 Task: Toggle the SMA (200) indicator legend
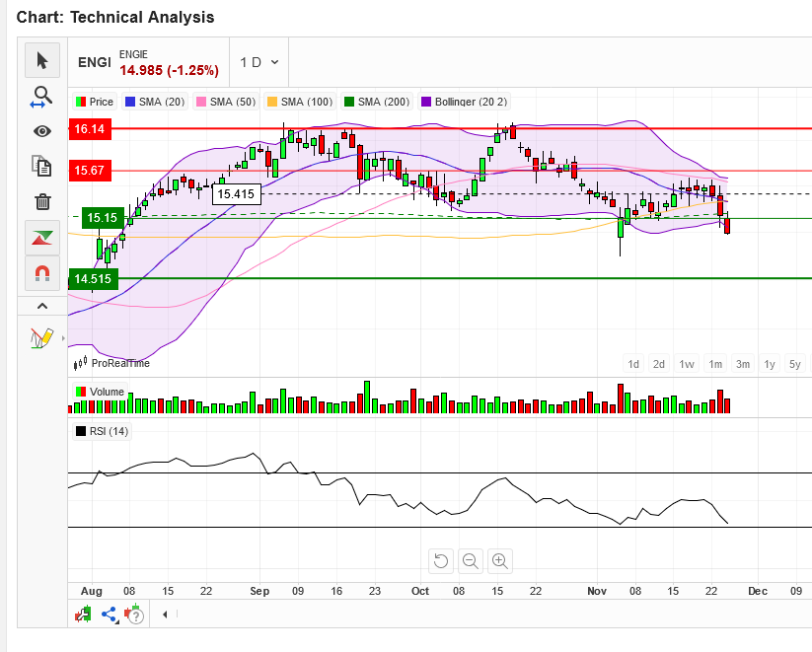point(377,102)
